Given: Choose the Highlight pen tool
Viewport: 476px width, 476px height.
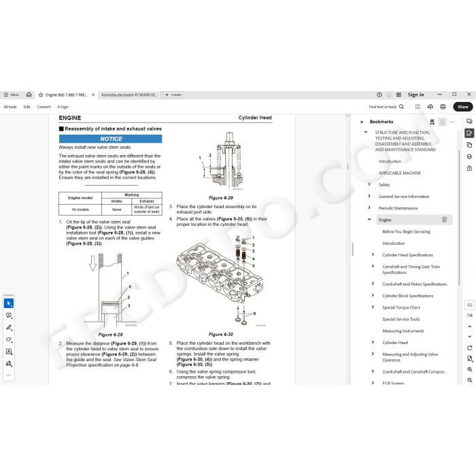Looking at the screenshot, I should (x=9, y=327).
